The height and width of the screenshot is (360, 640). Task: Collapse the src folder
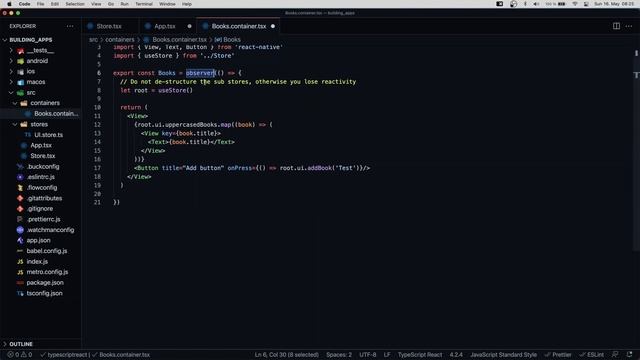point(11,93)
